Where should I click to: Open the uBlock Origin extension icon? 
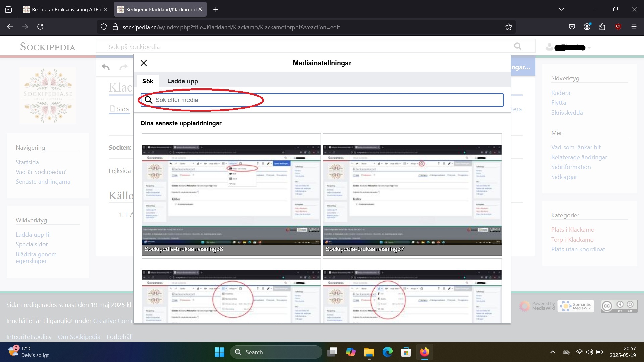[x=618, y=27]
